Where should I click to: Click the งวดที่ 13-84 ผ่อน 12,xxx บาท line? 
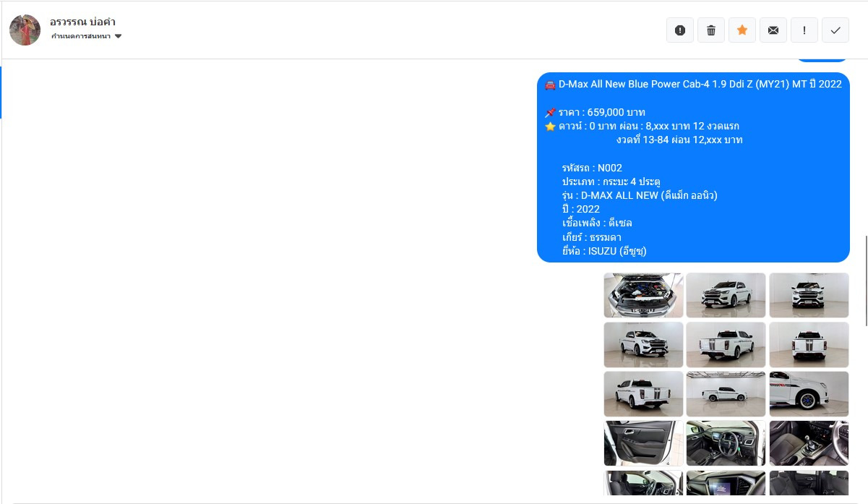[x=679, y=140]
